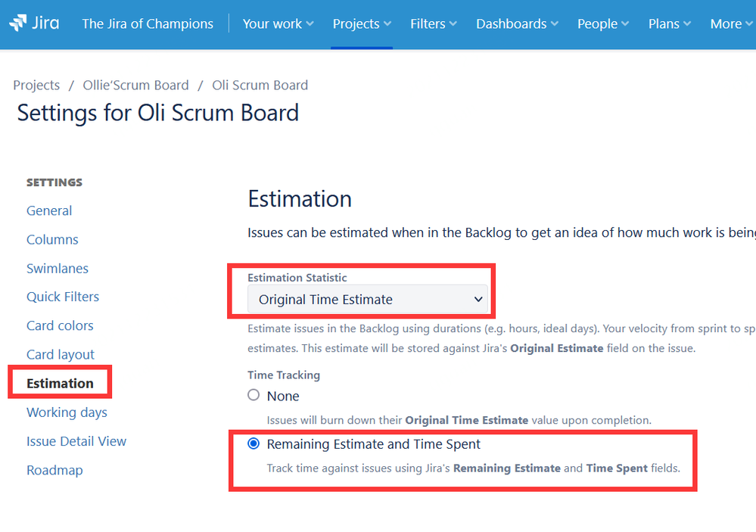Click the Estimation section heading

pos(300,199)
